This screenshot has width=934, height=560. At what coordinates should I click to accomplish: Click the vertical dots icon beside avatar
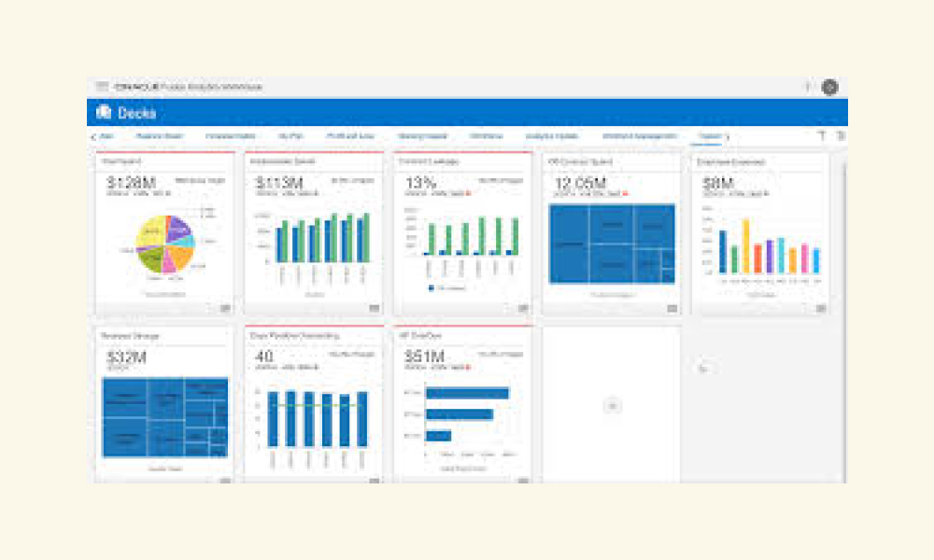coord(808,87)
